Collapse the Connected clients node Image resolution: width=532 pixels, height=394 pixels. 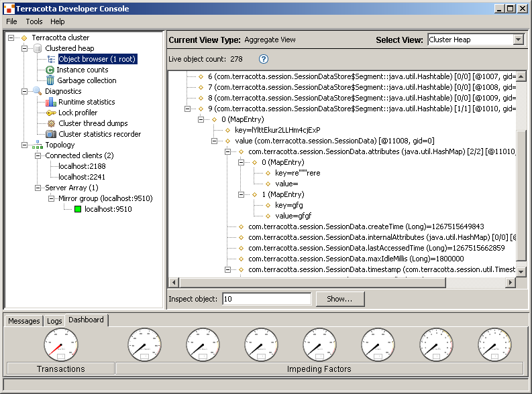point(38,155)
